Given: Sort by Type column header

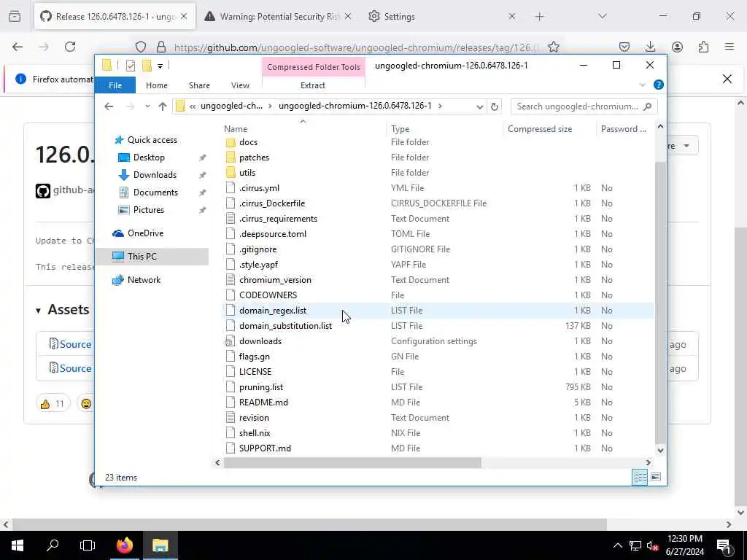Looking at the screenshot, I should pos(400,129).
